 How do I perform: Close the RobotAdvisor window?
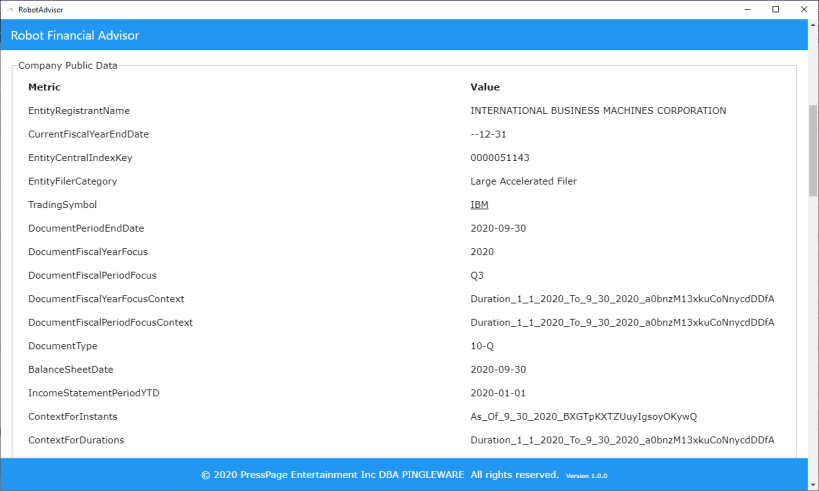(804, 9)
